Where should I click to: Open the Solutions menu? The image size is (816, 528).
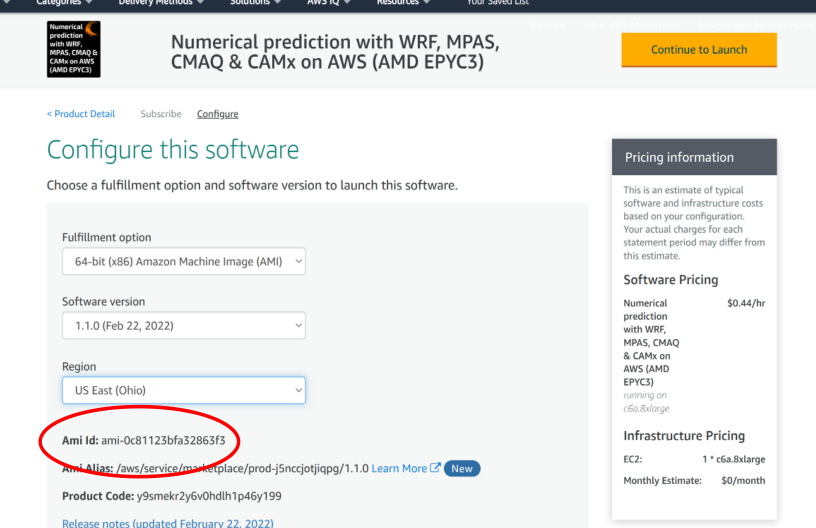coord(255,3)
